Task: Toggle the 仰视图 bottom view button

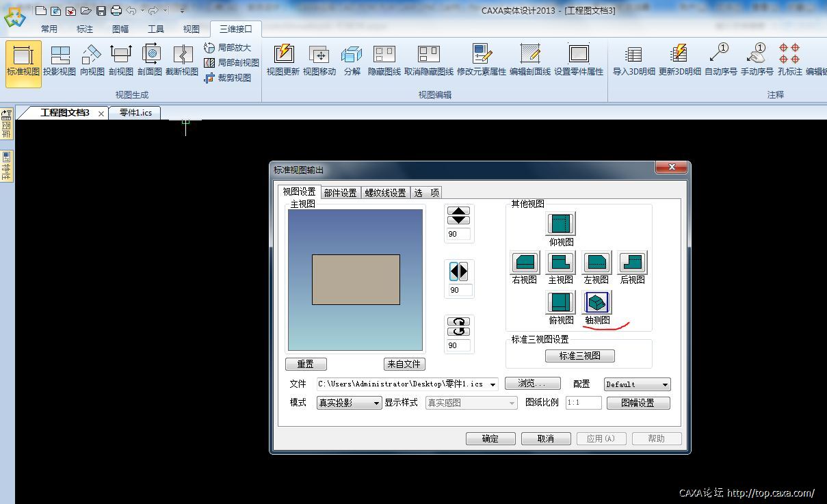Action: tap(561, 224)
